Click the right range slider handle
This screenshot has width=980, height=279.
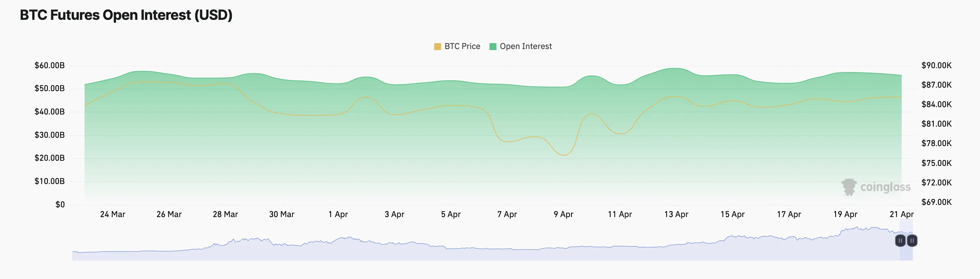(912, 241)
